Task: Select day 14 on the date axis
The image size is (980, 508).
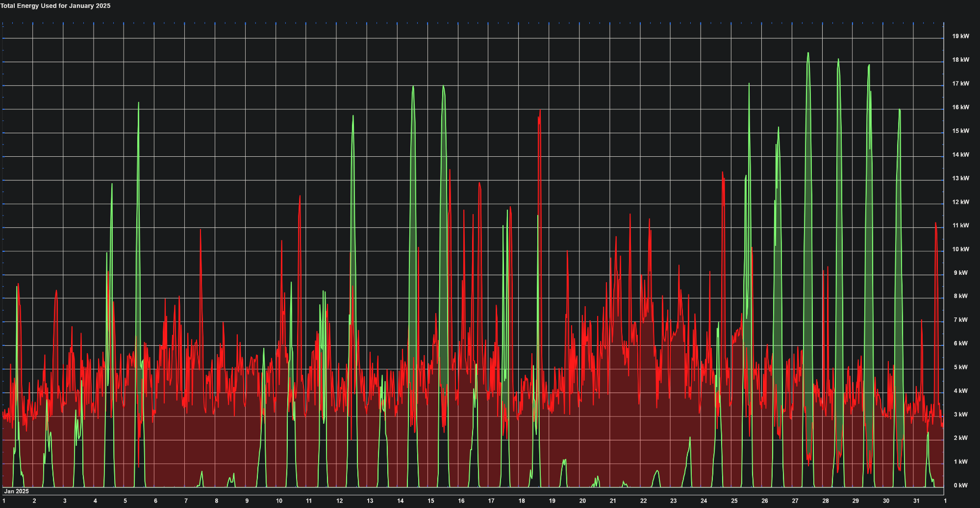Action: coord(401,501)
